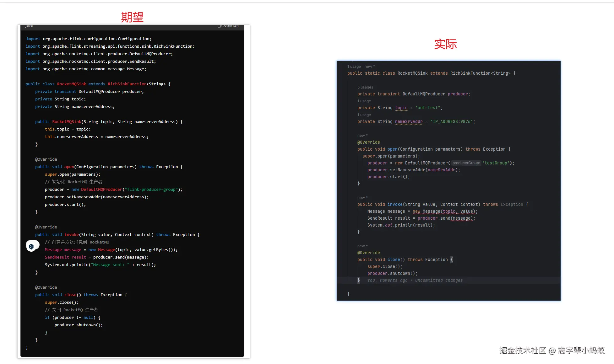
Task: Click the "ant-test" string literal
Action: click(x=427, y=108)
